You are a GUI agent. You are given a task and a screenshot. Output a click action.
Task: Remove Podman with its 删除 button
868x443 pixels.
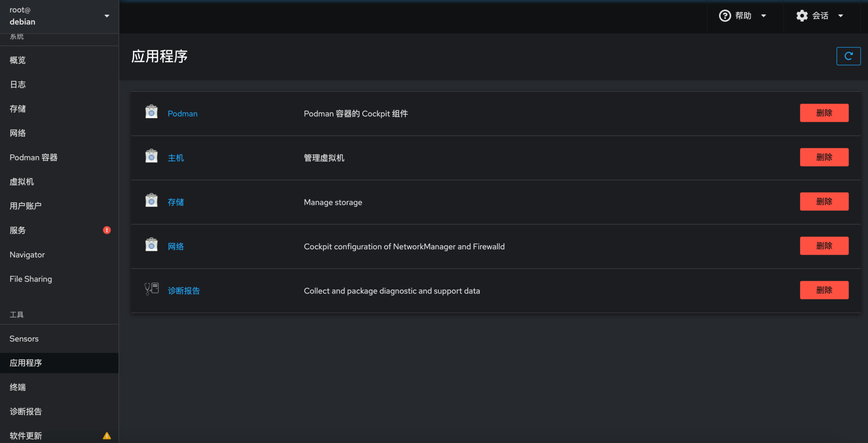tap(824, 113)
